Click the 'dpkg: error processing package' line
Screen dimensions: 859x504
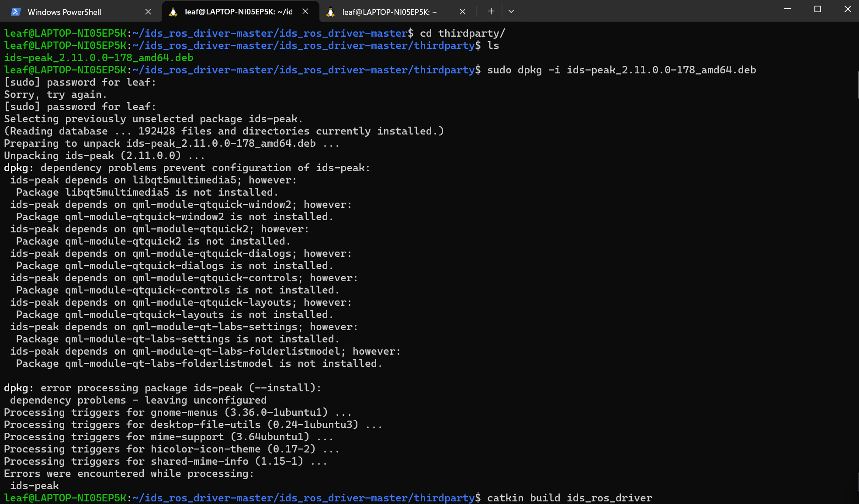pos(163,388)
